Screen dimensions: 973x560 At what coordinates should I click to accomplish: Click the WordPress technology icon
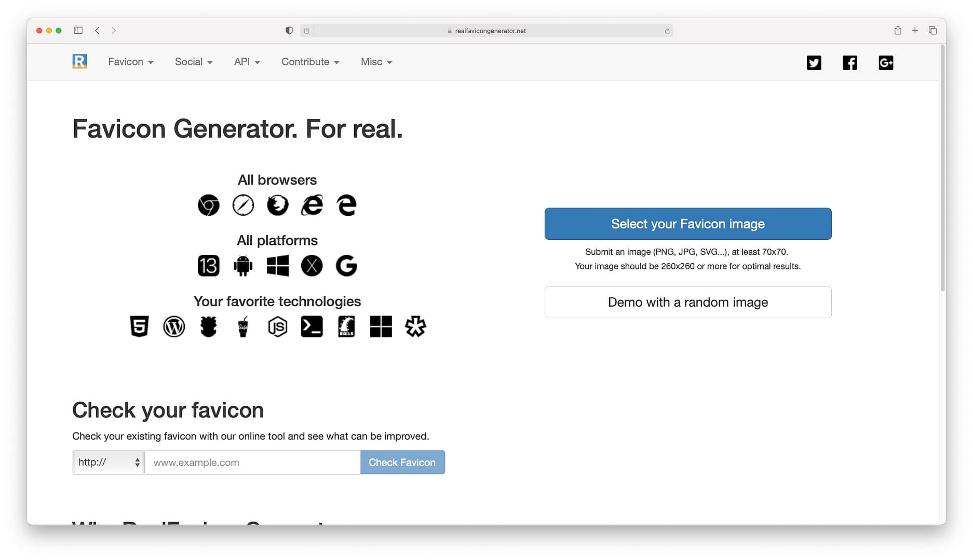[174, 326]
